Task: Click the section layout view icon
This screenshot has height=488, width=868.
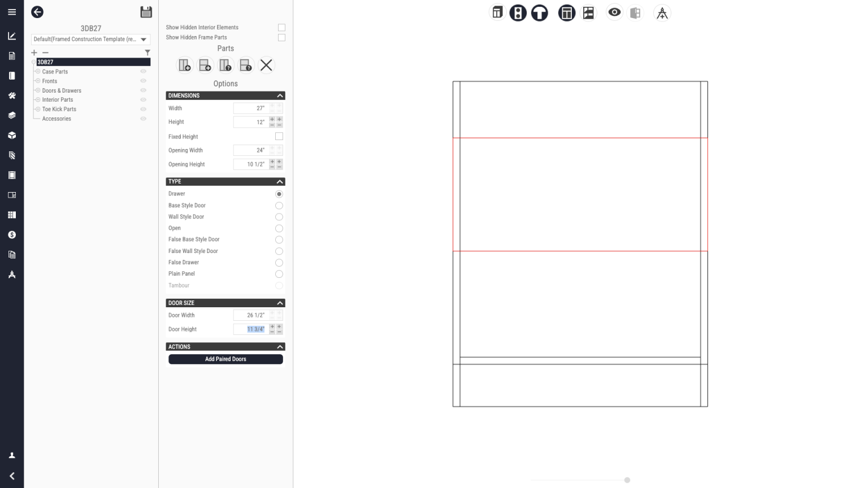Action: (588, 12)
